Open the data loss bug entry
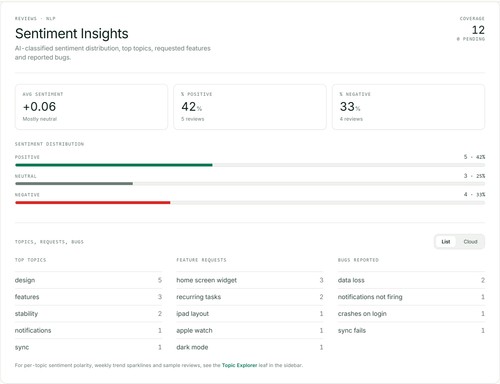The image size is (500, 384). pos(411,280)
